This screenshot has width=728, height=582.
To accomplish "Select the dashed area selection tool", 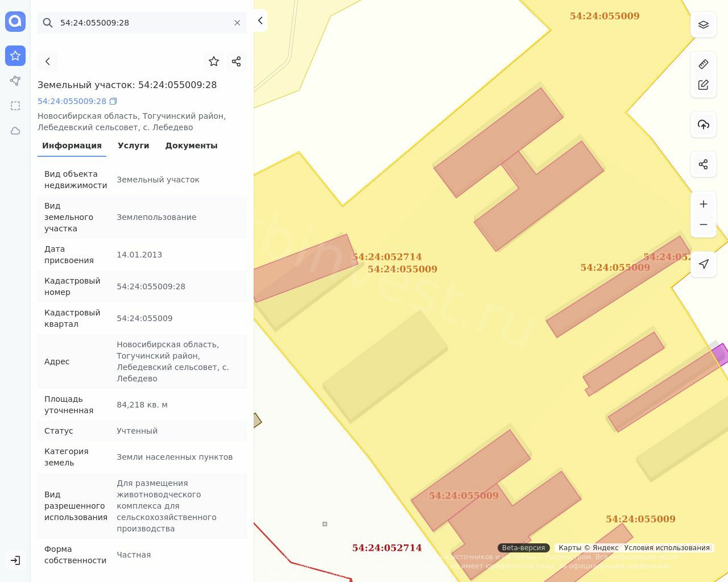I will (15, 106).
